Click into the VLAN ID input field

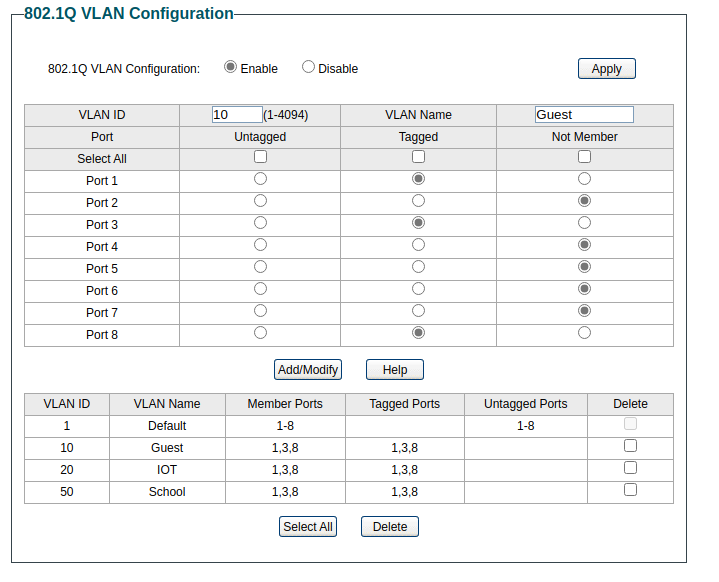pos(237,115)
